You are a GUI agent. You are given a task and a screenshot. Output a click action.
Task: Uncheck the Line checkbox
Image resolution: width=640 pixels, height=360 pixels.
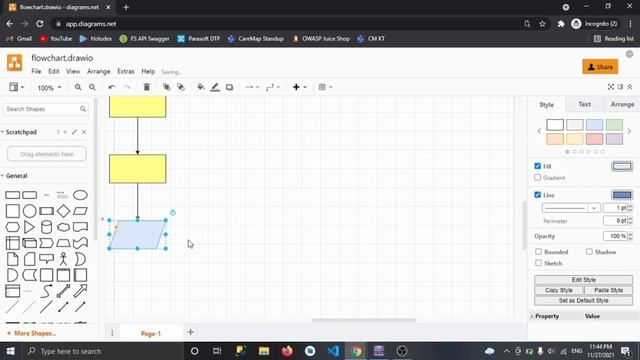click(x=538, y=195)
